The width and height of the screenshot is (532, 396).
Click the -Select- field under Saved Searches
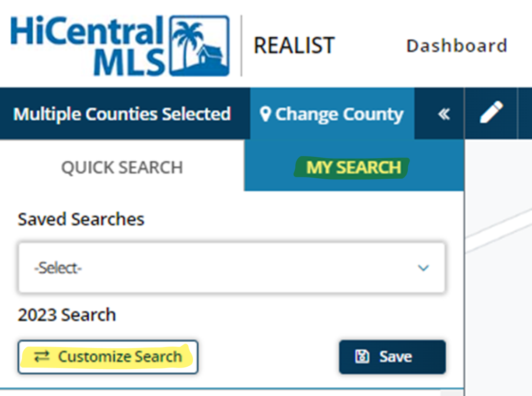tap(232, 267)
